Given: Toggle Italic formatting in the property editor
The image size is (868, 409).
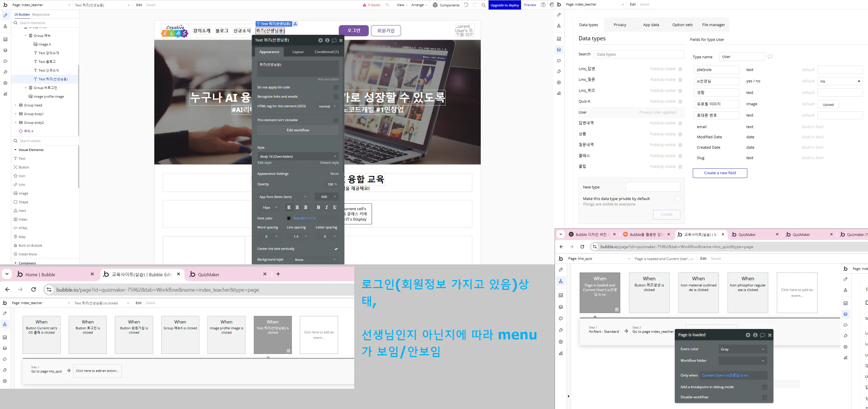Looking at the screenshot, I should pos(326,207).
